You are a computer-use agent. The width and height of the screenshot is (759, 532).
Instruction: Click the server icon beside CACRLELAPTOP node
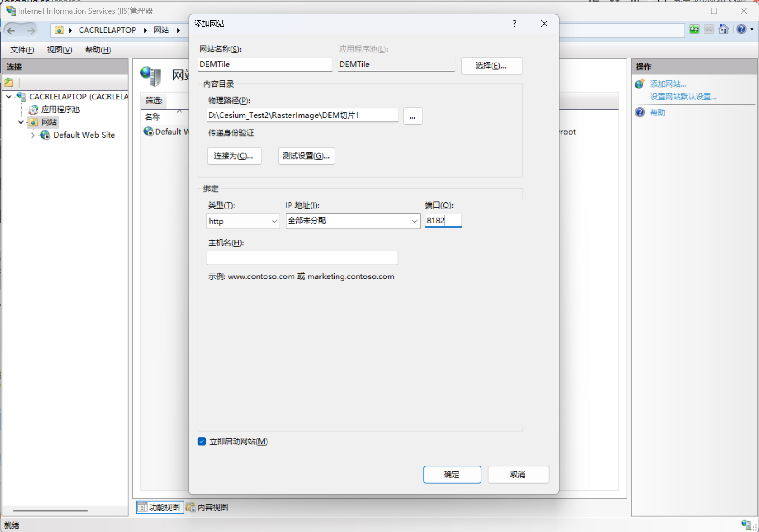click(x=22, y=96)
